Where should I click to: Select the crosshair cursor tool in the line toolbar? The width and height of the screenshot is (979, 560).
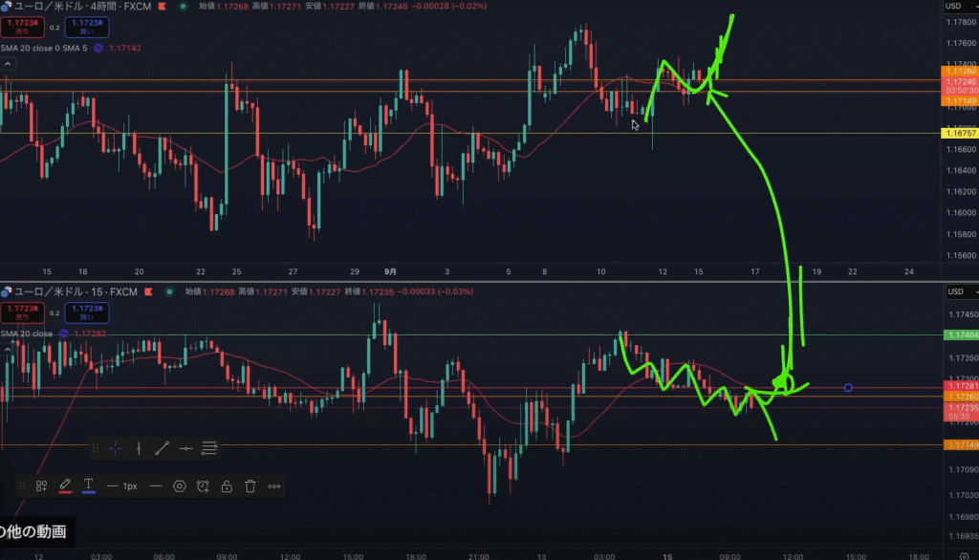(x=116, y=448)
